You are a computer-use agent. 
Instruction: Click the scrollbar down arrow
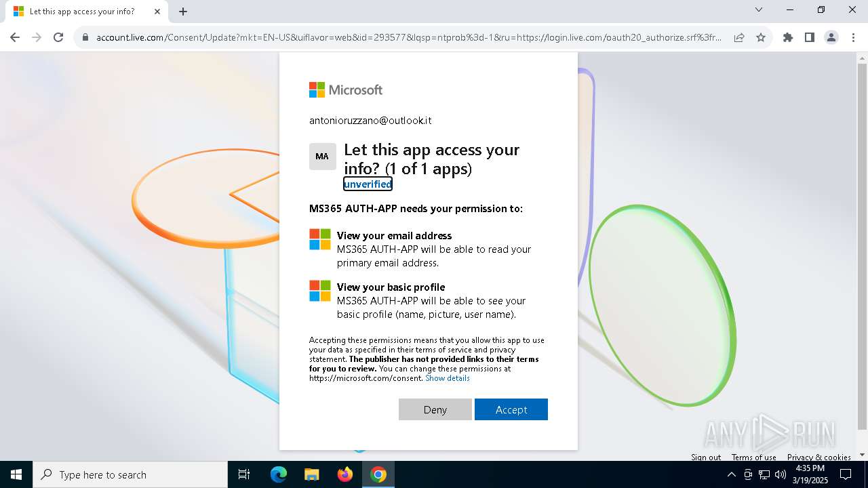(x=863, y=455)
